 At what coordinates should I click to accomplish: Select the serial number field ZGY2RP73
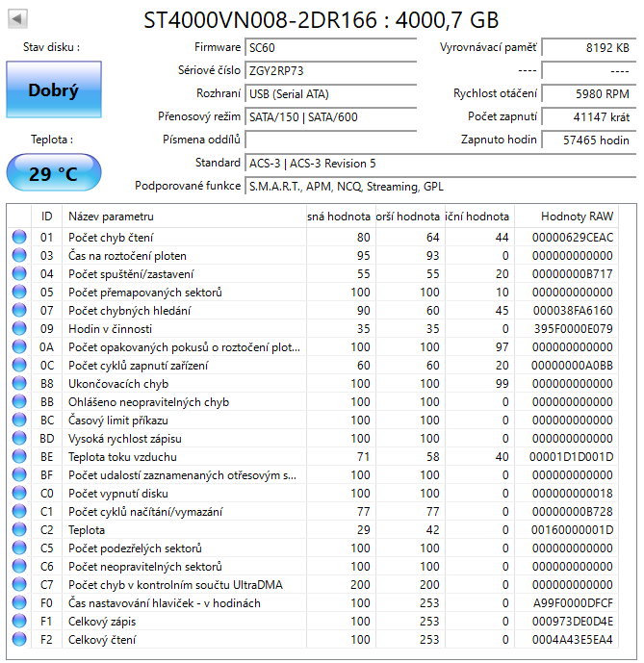point(330,70)
